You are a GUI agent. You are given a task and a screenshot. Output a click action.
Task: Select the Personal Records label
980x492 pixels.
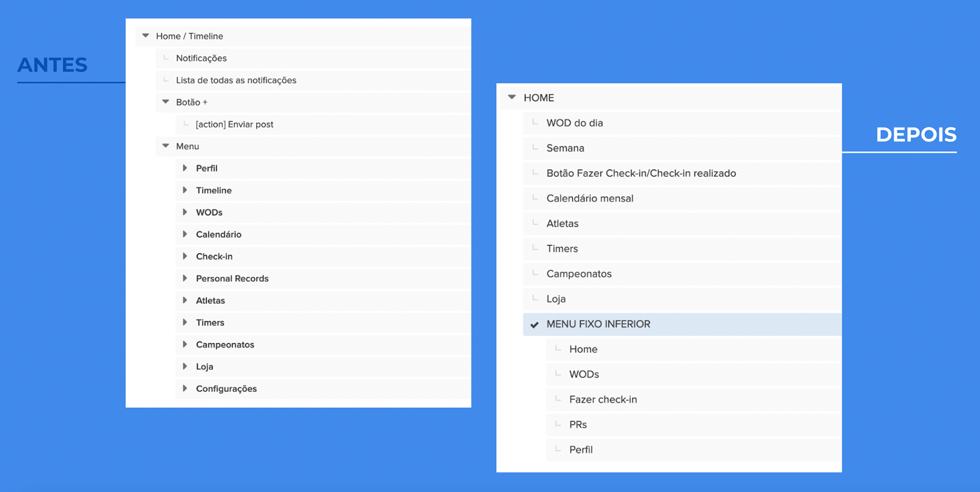[x=232, y=278]
